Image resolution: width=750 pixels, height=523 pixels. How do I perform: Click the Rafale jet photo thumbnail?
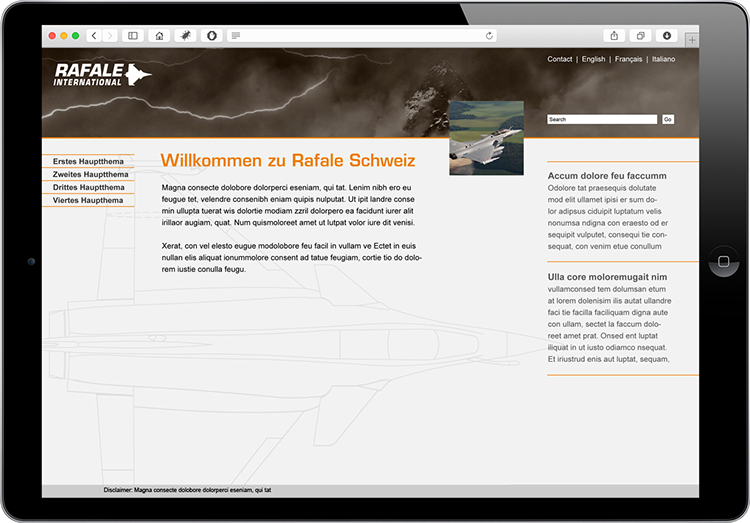(x=486, y=138)
